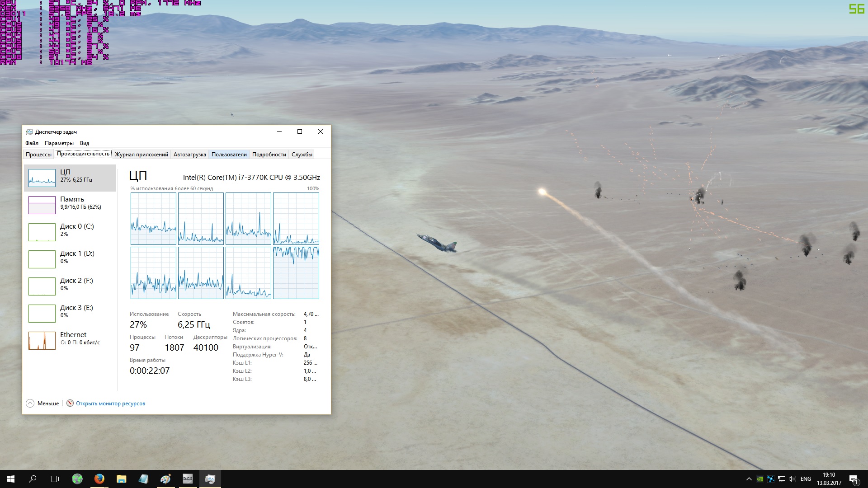Click the Task Manager title bar icon
Image resolution: width=868 pixels, height=488 pixels.
click(x=29, y=132)
